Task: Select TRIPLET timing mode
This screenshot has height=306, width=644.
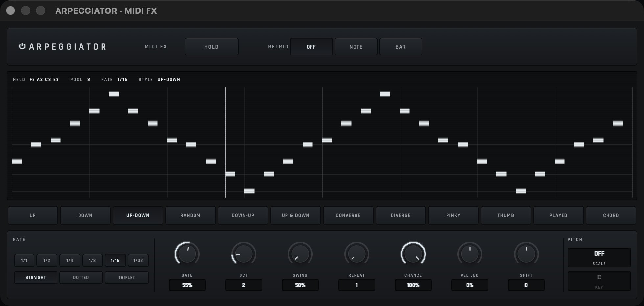Action: (x=127, y=277)
